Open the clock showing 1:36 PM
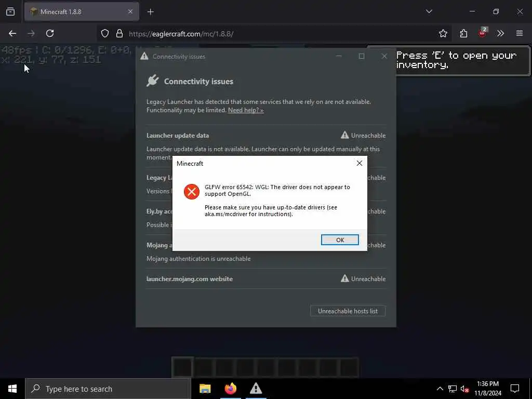This screenshot has height=399, width=532. point(487,389)
